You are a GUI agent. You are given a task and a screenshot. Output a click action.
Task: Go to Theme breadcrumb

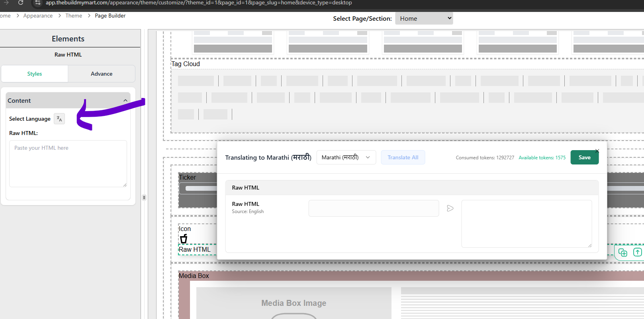(x=74, y=16)
